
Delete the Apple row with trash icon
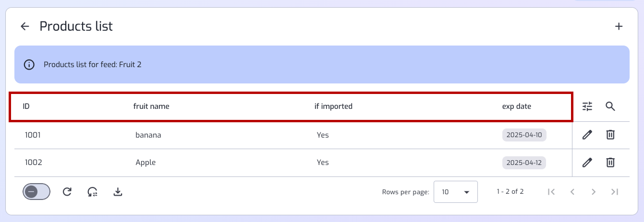[610, 163]
